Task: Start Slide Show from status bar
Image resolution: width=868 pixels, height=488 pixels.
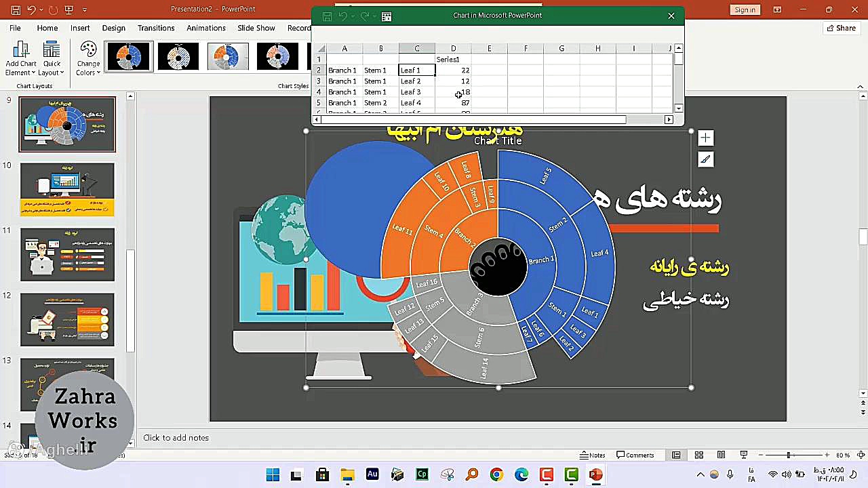Action: pos(743,455)
